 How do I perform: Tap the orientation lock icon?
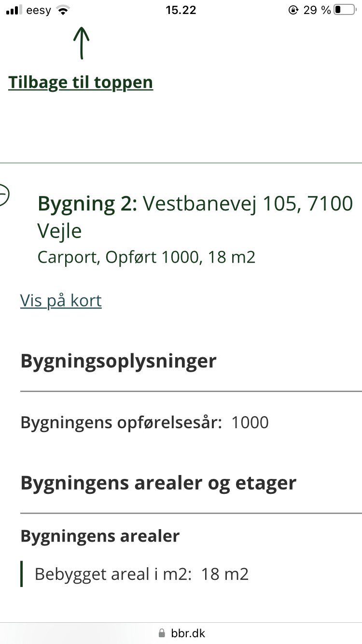[293, 10]
